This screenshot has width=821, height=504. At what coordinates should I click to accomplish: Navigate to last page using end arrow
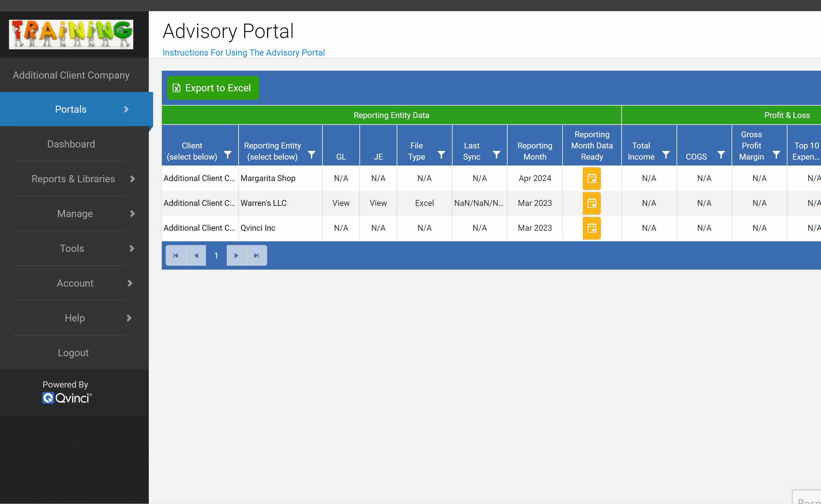tap(256, 255)
